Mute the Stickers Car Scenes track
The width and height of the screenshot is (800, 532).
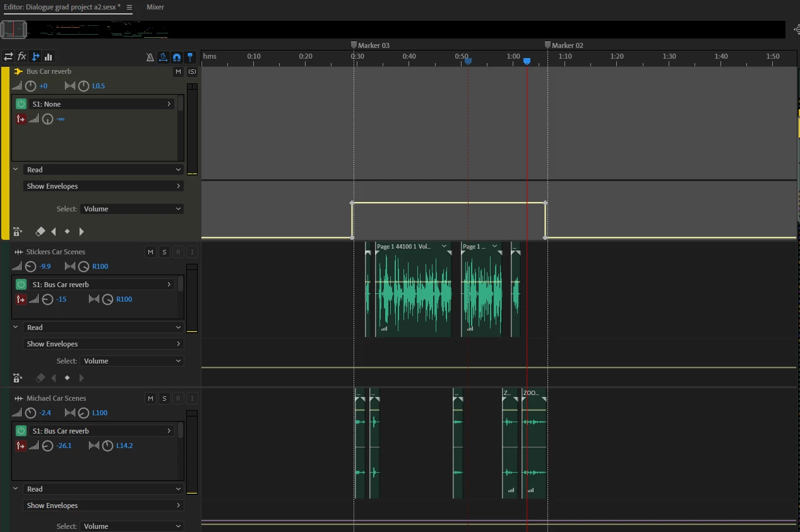(x=150, y=252)
